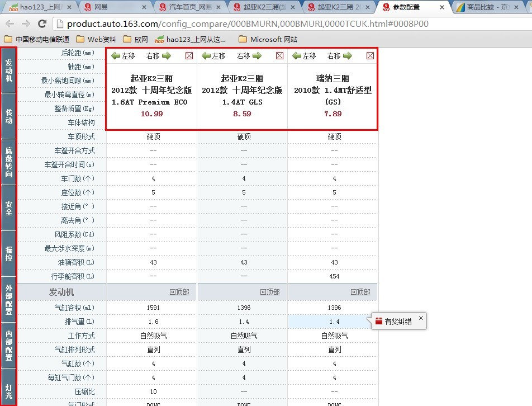Click the 轴距(mm) row label
Image resolution: width=532 pixels, height=406 pixels.
[x=82, y=67]
